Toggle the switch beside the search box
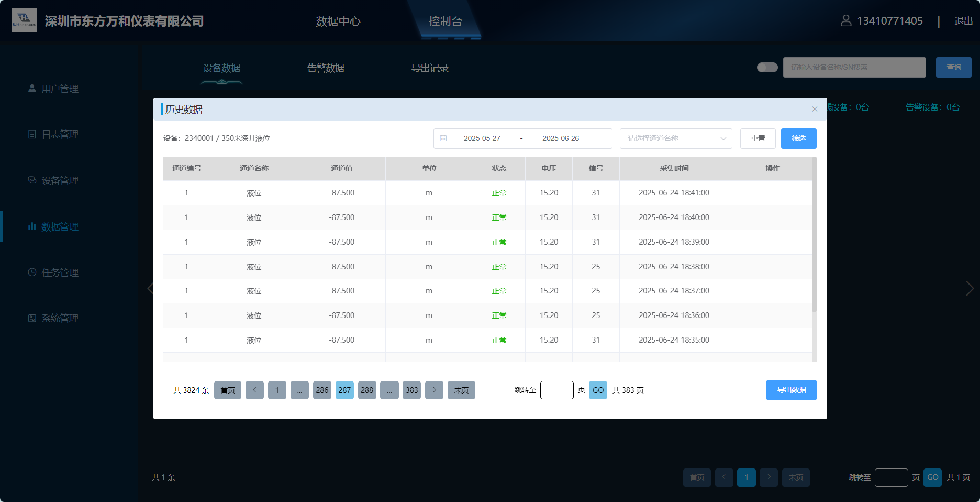Viewport: 980px width, 502px height. pos(767,68)
